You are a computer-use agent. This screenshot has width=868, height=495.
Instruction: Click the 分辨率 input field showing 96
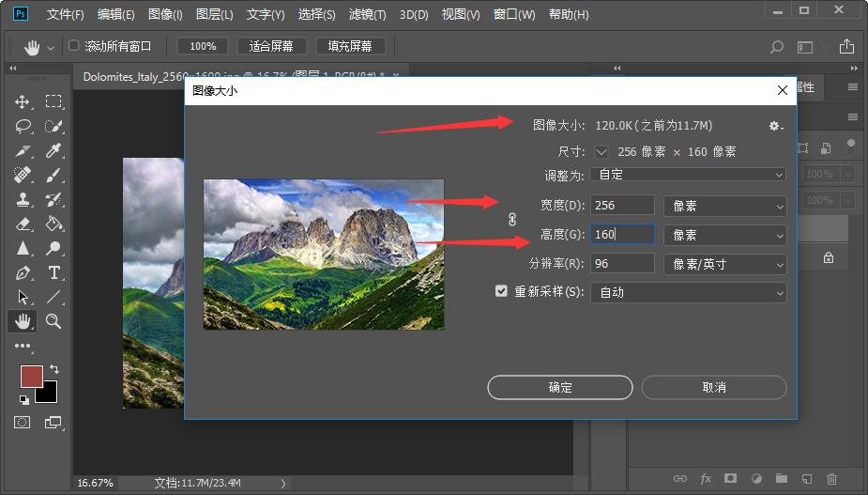tap(622, 263)
